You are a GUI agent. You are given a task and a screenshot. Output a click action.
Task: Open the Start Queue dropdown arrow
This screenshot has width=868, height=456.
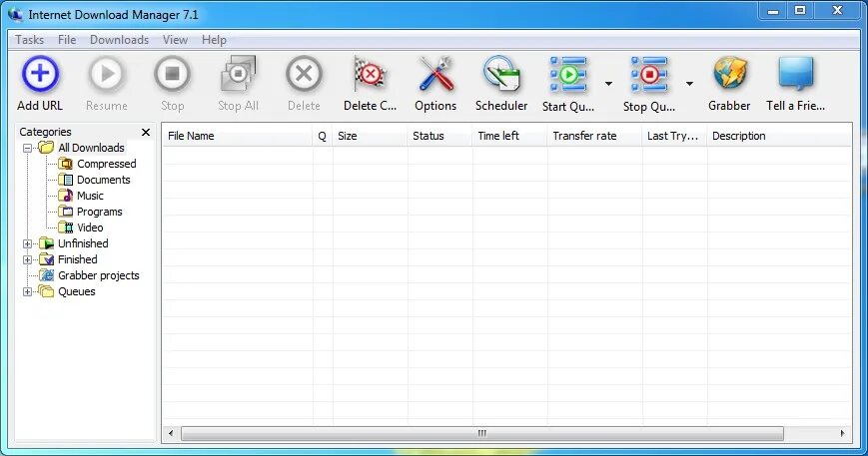pos(608,84)
